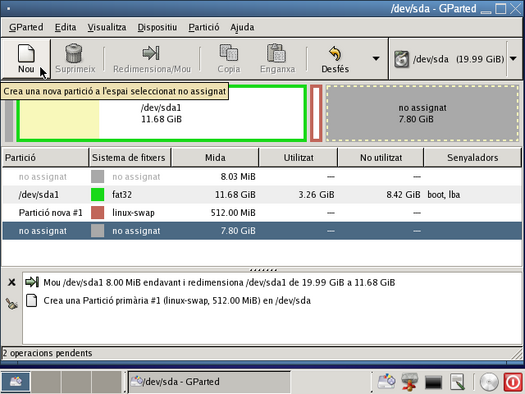Click the red linux-swap color swatch
Viewport: 525px width, 394px height.
tap(97, 213)
